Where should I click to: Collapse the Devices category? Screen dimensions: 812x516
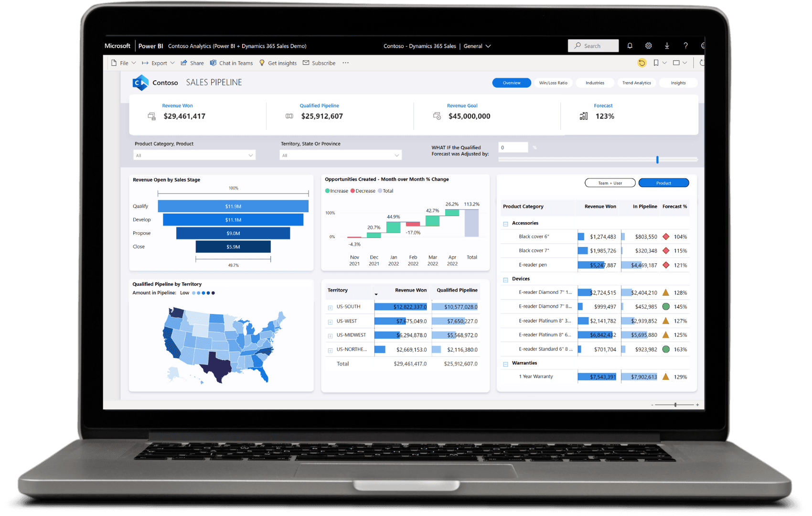tap(505, 279)
